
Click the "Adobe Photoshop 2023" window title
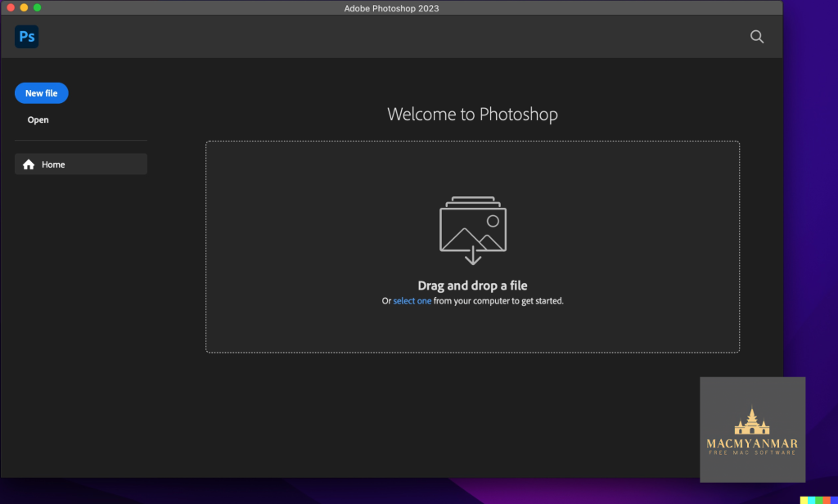pos(391,8)
